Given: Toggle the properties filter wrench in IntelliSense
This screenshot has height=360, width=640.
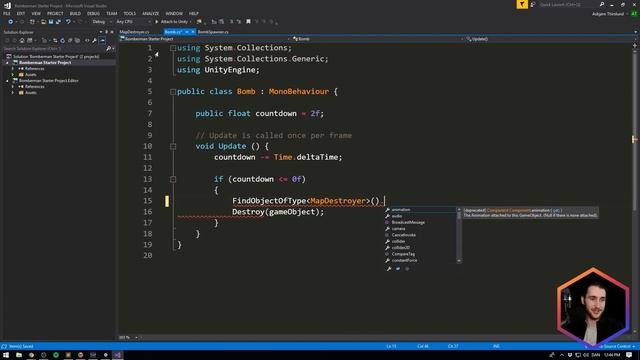Looking at the screenshot, I should 389,269.
